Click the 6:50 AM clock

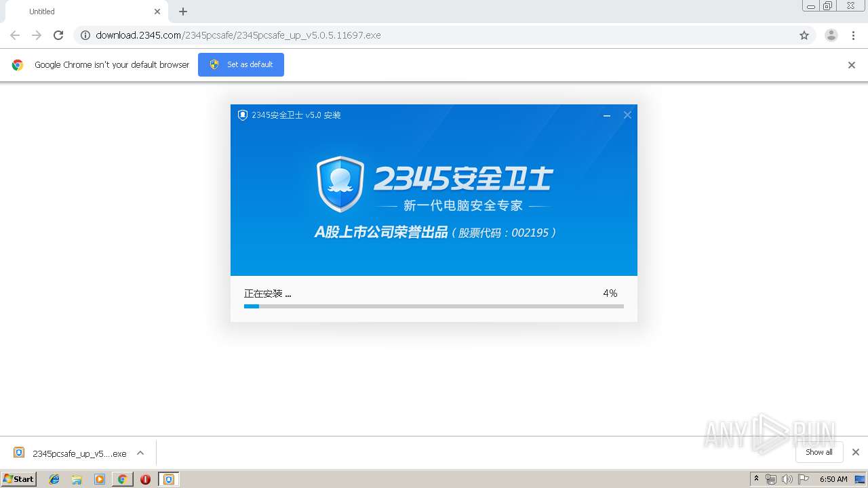click(x=833, y=479)
